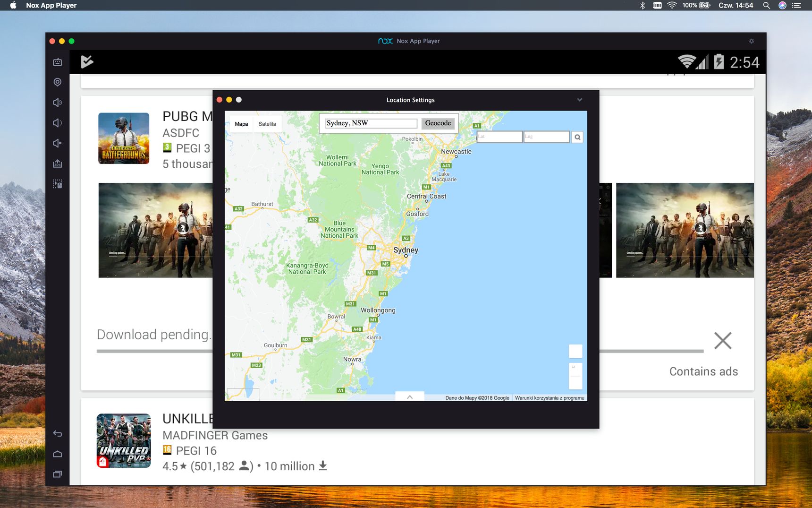This screenshot has height=508, width=812.
Task: Click the Contains ads text
Action: pos(703,371)
